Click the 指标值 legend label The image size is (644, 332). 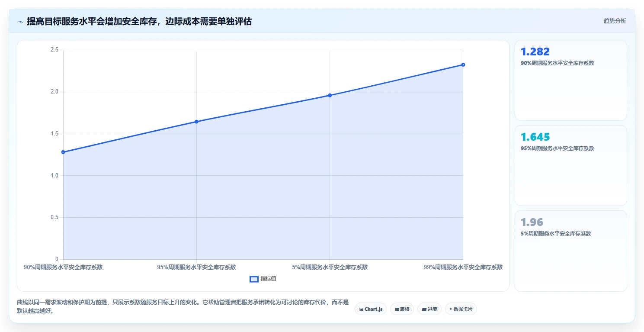268,279
